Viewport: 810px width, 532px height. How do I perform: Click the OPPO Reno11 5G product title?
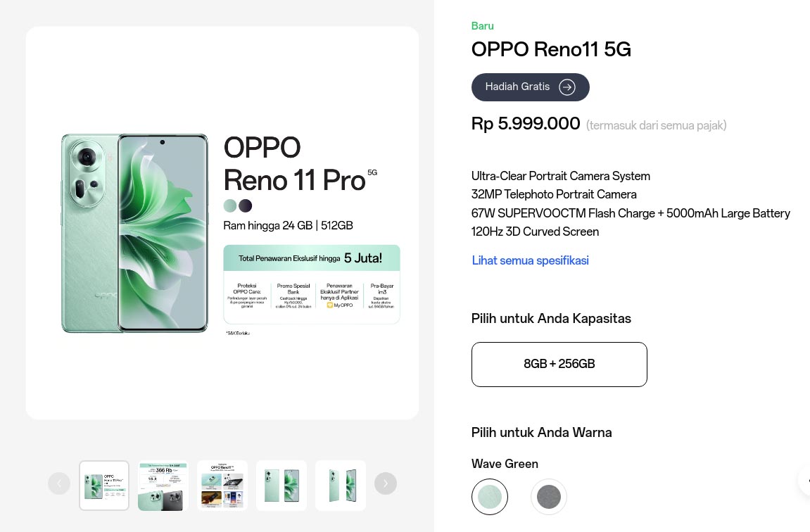pos(551,49)
